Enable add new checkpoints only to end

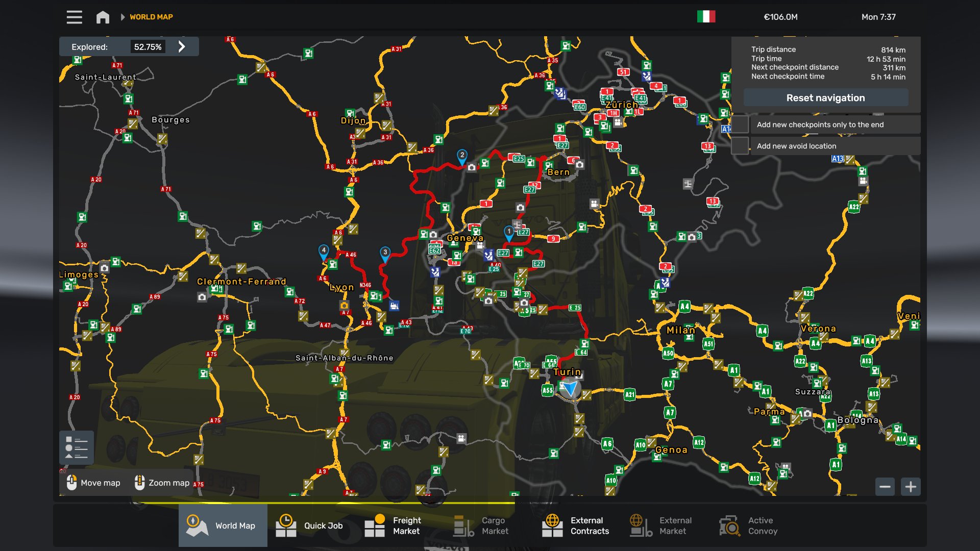click(740, 124)
